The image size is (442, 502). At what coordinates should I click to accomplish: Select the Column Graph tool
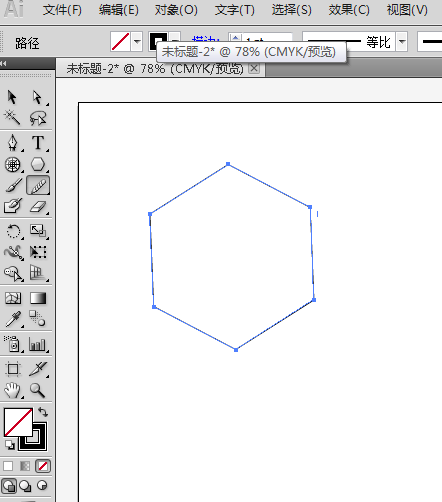pyautogui.click(x=37, y=344)
